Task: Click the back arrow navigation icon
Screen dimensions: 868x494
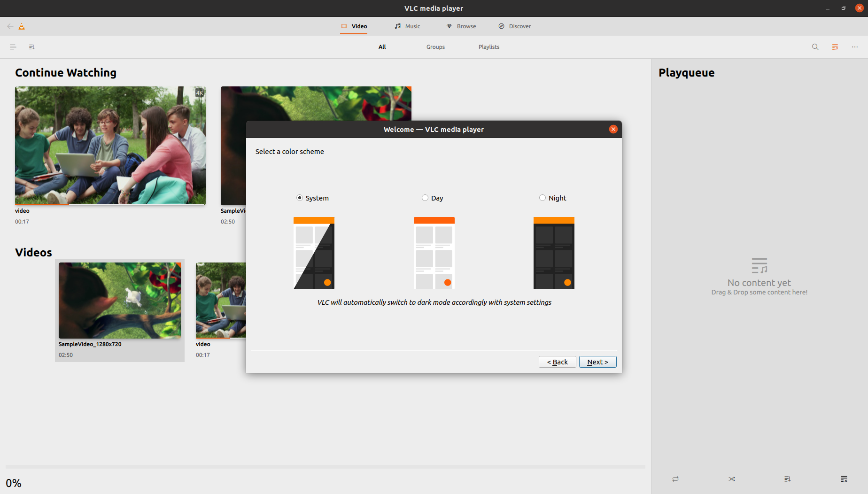Action: click(x=10, y=26)
